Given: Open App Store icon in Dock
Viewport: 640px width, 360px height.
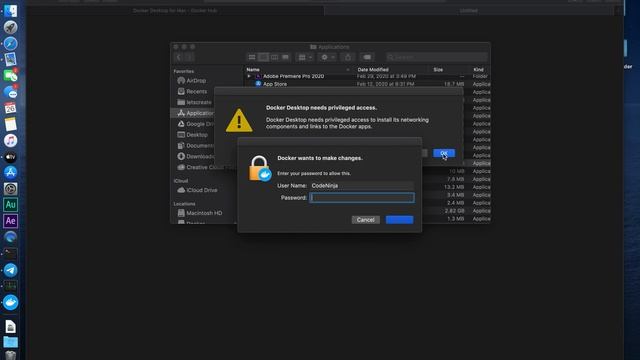Looking at the screenshot, I should tap(10, 173).
